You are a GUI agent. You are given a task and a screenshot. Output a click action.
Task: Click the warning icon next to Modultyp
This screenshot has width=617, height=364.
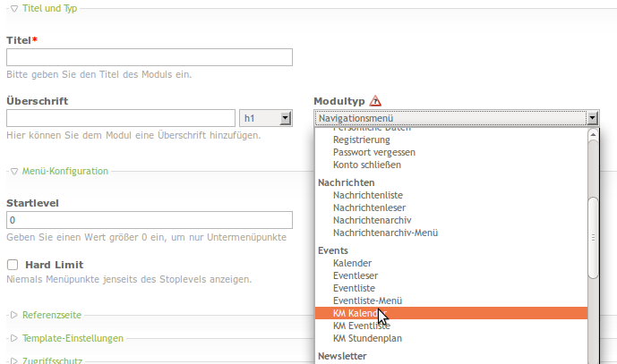click(x=375, y=101)
